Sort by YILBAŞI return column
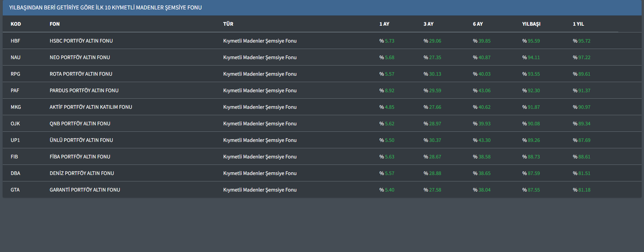This screenshot has height=252, width=644. click(531, 24)
